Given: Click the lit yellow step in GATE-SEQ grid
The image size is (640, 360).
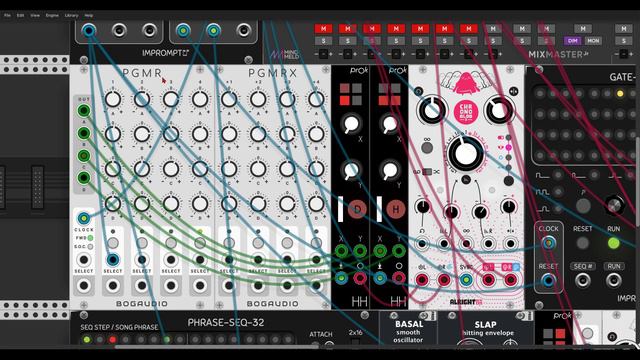Looking at the screenshot, I should pos(620,93).
